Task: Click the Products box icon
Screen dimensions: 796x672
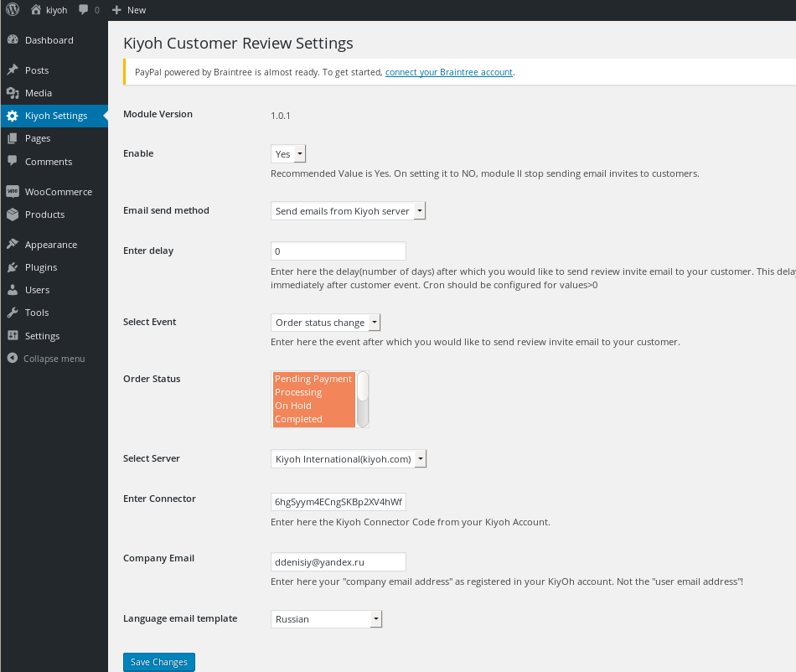Action: click(x=13, y=215)
